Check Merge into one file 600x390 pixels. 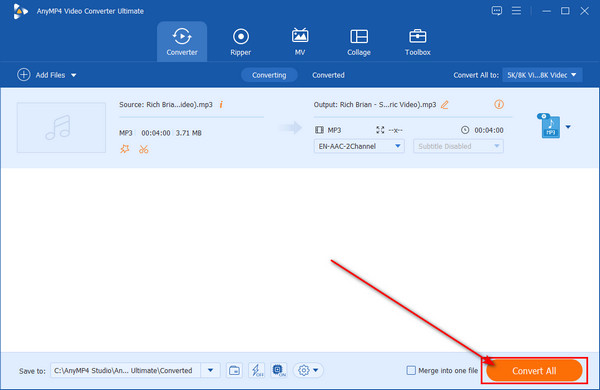click(411, 370)
